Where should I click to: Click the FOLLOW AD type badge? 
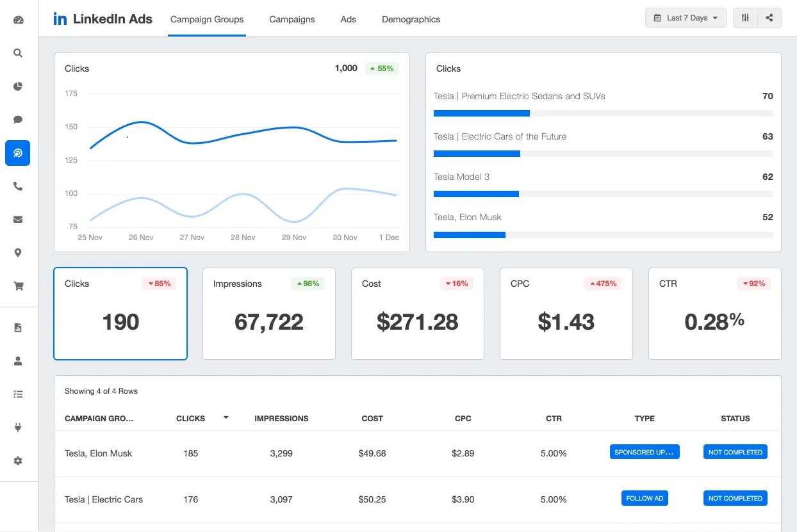[x=645, y=498]
